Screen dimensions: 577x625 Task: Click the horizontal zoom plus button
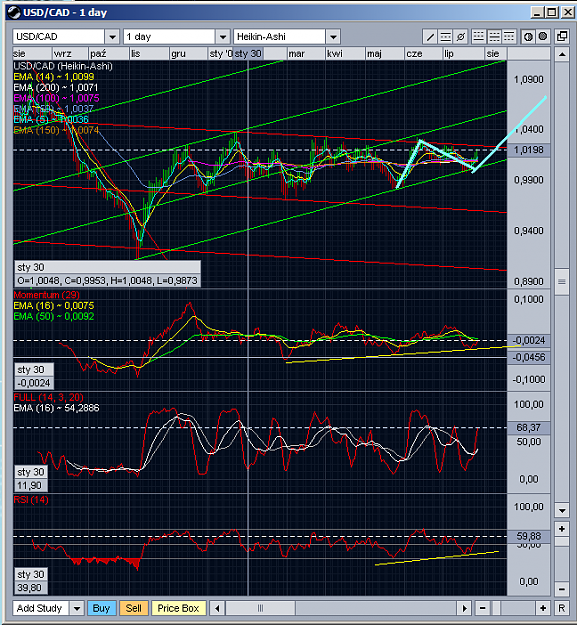click(x=543, y=608)
